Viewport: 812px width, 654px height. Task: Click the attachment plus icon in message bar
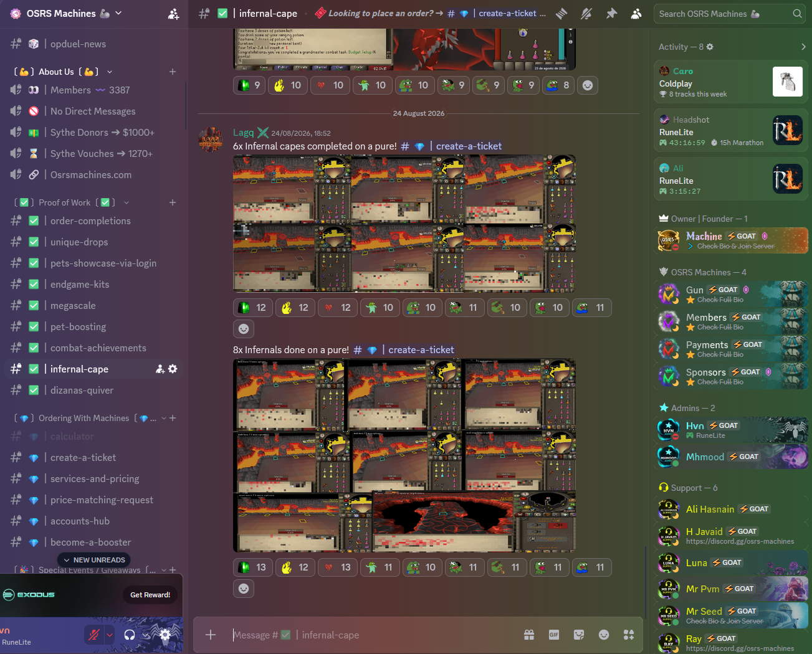211,635
